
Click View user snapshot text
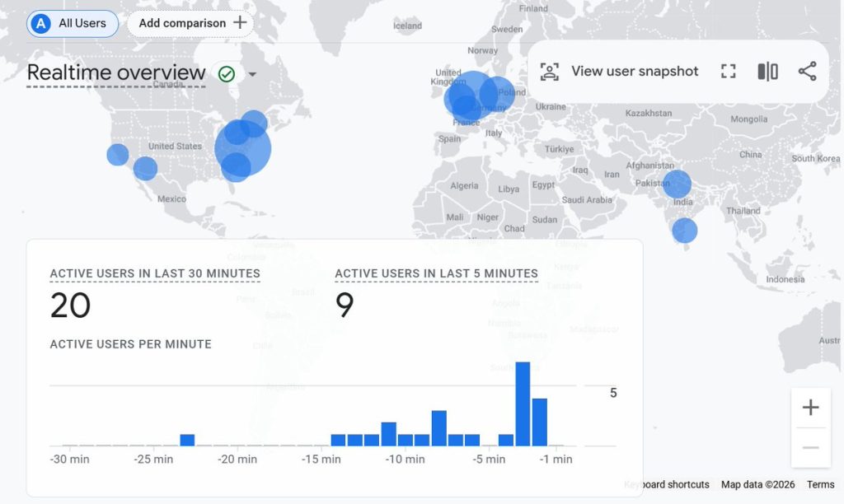click(635, 72)
